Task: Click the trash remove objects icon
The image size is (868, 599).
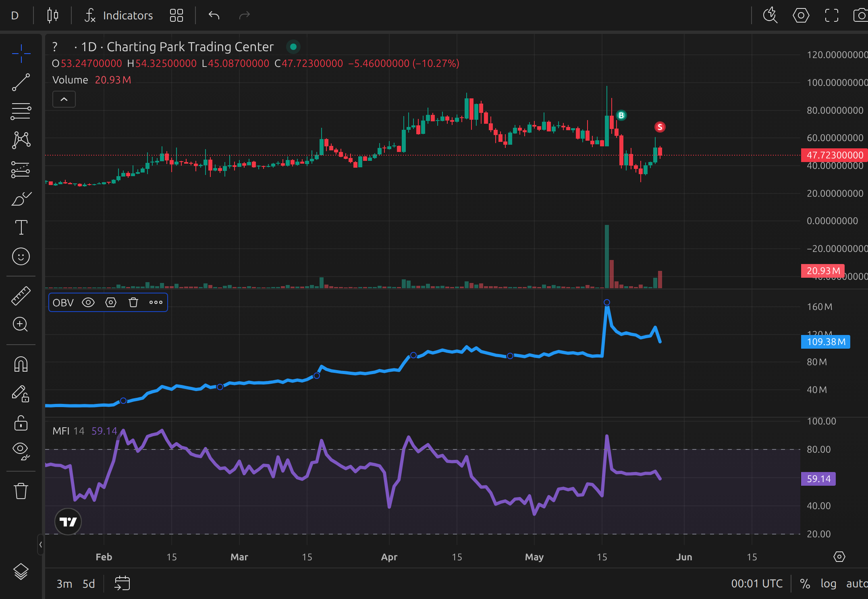Action: coord(21,491)
